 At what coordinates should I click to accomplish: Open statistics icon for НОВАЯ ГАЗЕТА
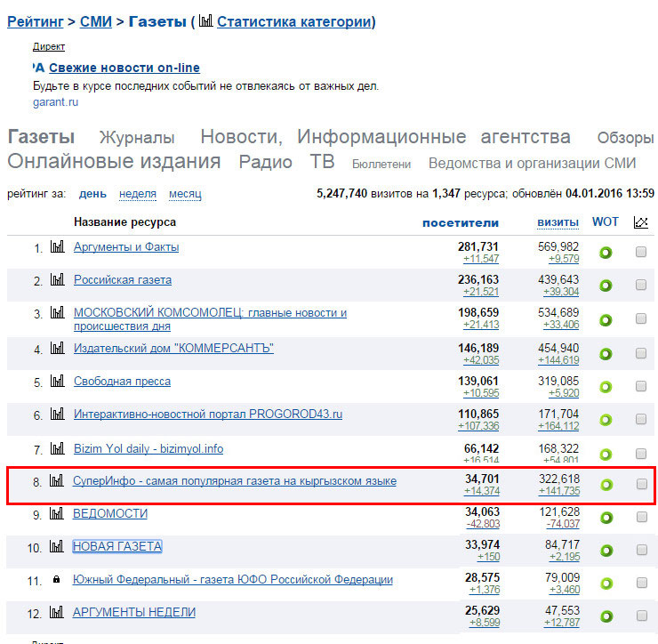point(56,546)
